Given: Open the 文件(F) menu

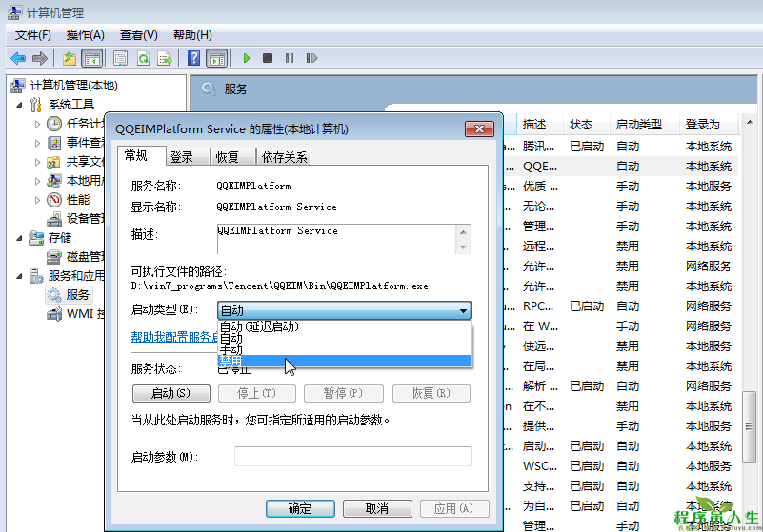Looking at the screenshot, I should coord(32,35).
